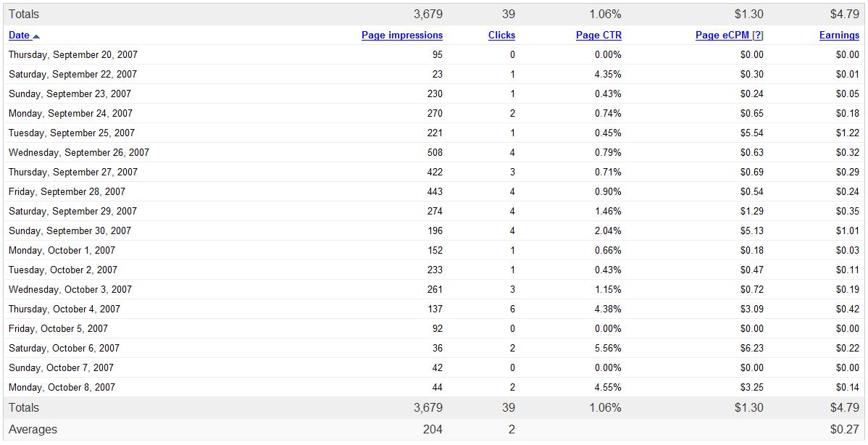Sort by the Page eCPM header
Viewport: 868px width, 445px height.
click(x=722, y=36)
